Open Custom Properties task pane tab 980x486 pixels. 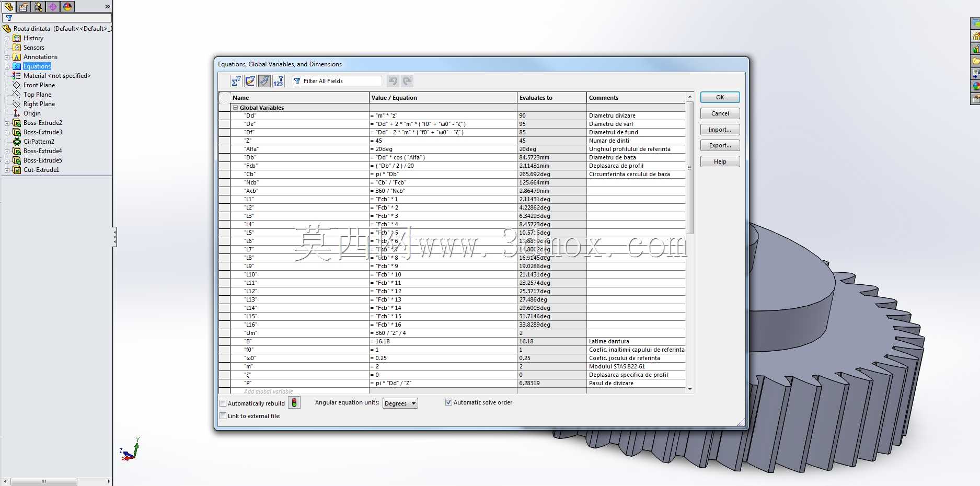coord(975,99)
